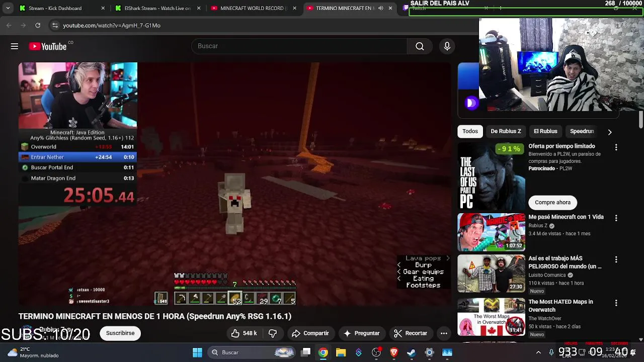This screenshot has height=362, width=644.
Task: Click the page vertical scrollbar
Action: click(x=641, y=120)
